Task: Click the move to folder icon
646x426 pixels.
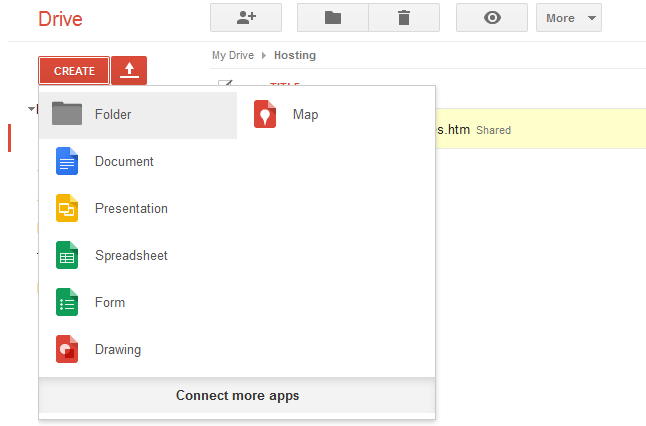Action: coord(333,18)
